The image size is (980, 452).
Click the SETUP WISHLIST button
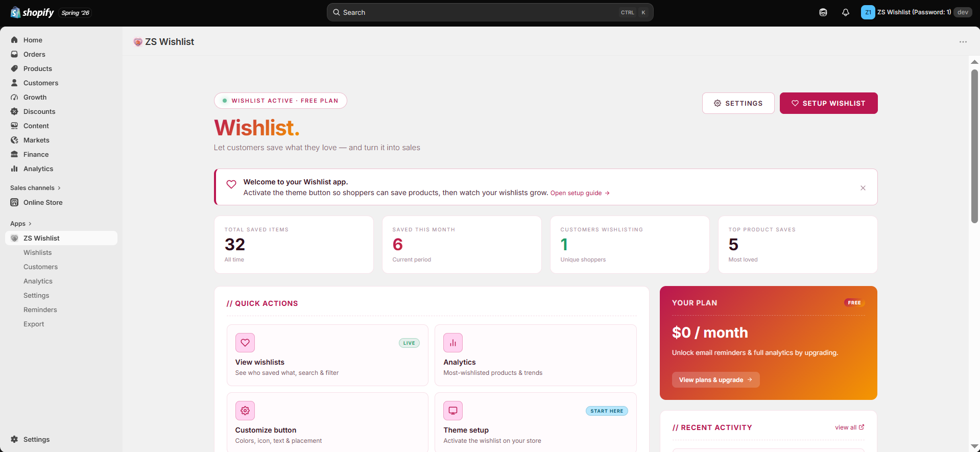(828, 103)
